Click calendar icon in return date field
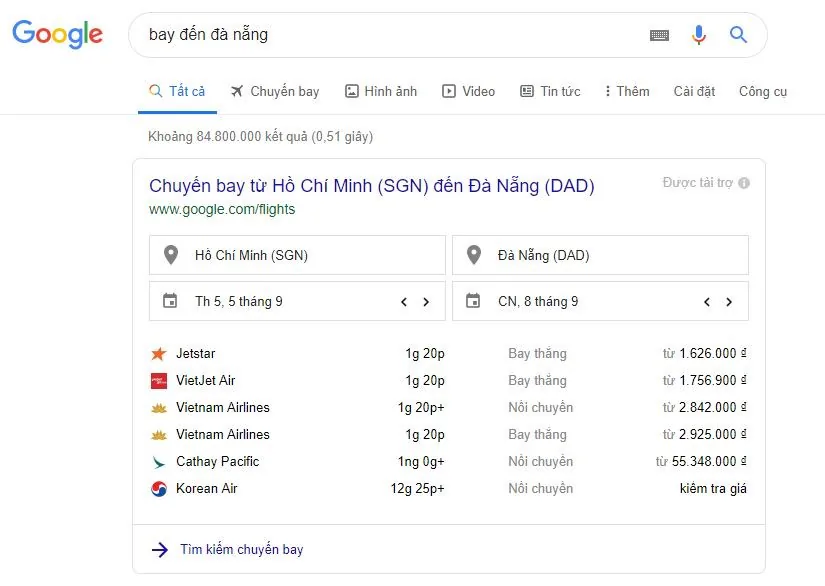825x586 pixels. (473, 301)
